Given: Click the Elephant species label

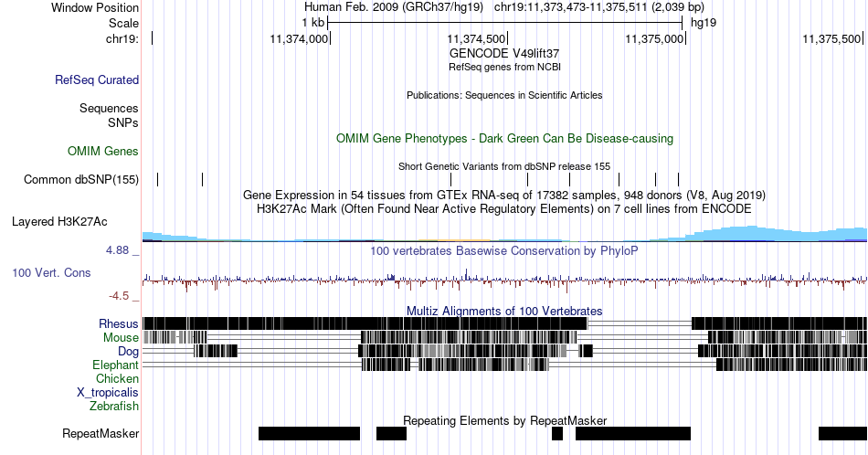Looking at the screenshot, I should coord(115,365).
